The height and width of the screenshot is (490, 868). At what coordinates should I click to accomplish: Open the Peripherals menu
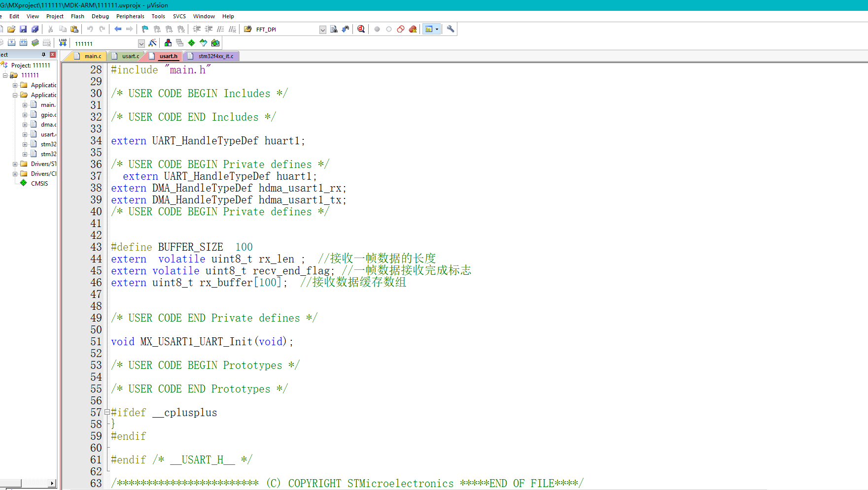click(130, 16)
